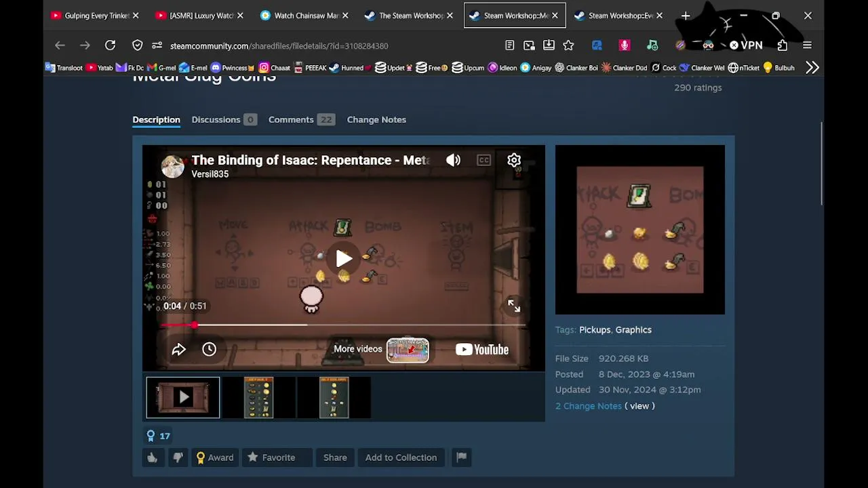868x488 pixels.
Task: Toggle closed captions on the video
Action: [484, 160]
